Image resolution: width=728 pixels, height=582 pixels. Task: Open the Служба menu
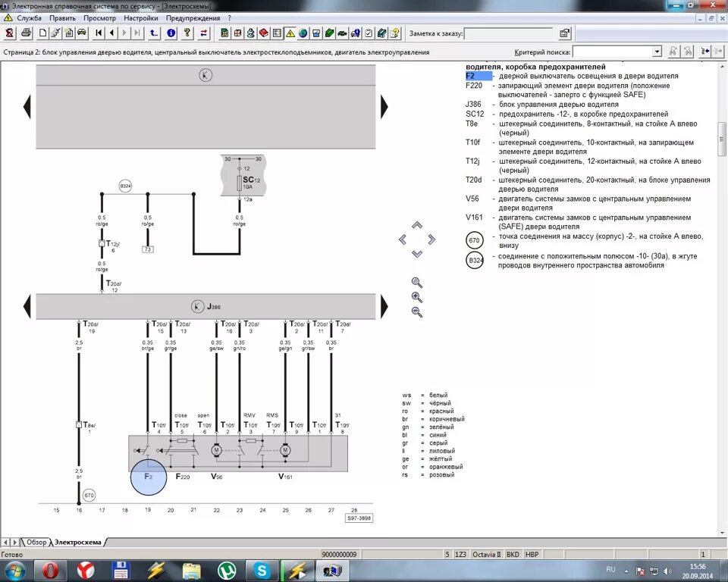[x=30, y=18]
